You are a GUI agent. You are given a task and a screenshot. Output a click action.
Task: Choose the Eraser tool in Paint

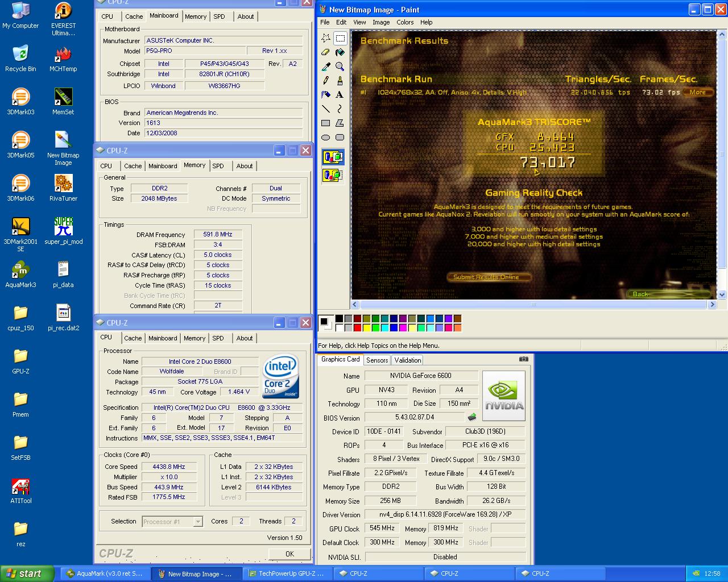(x=326, y=52)
